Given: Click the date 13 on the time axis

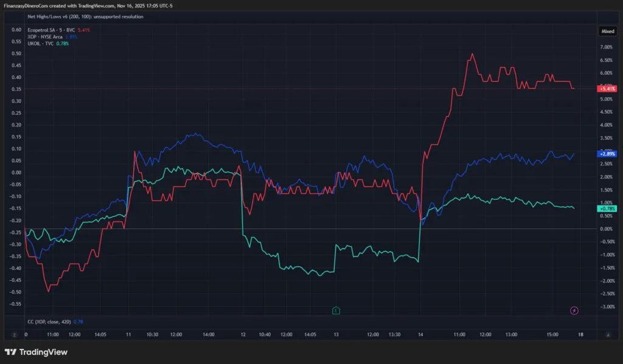Looking at the screenshot, I should click(x=336, y=334).
